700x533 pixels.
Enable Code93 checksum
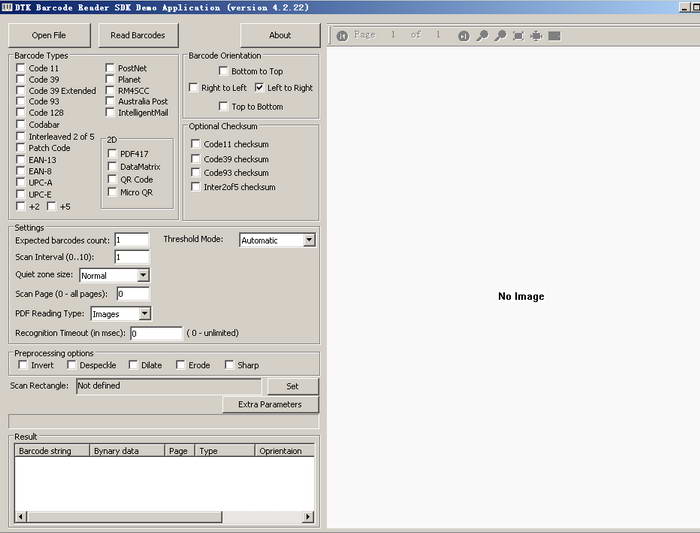coord(196,172)
